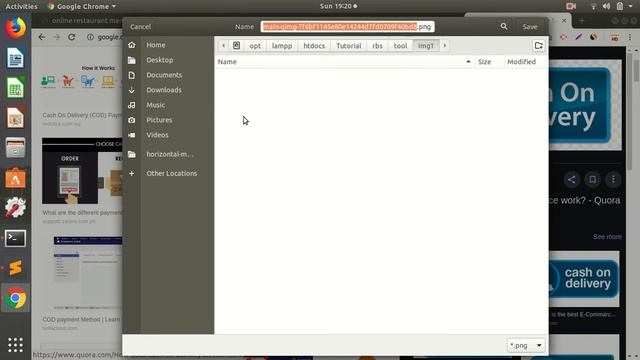Select rbs in the path bar

[378, 45]
